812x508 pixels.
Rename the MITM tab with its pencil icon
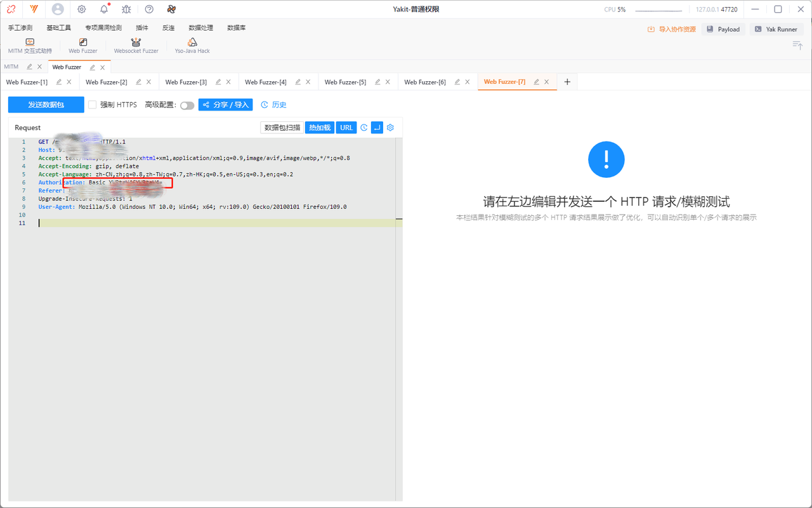pos(29,67)
